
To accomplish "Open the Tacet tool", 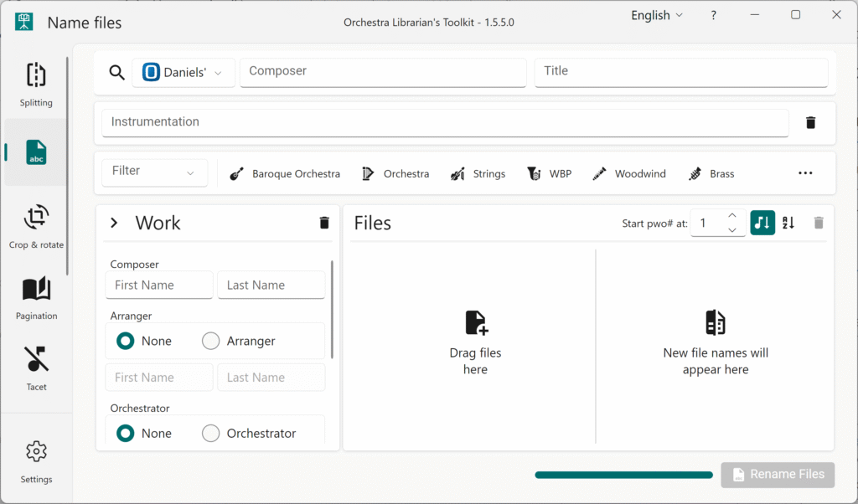I will tap(36, 368).
